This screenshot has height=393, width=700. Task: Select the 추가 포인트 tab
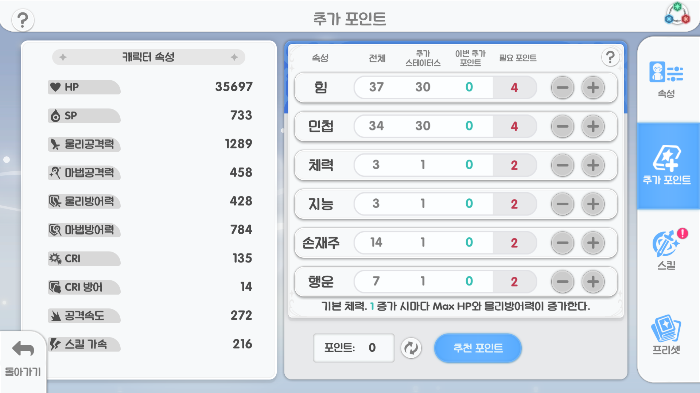pyautogui.click(x=667, y=166)
